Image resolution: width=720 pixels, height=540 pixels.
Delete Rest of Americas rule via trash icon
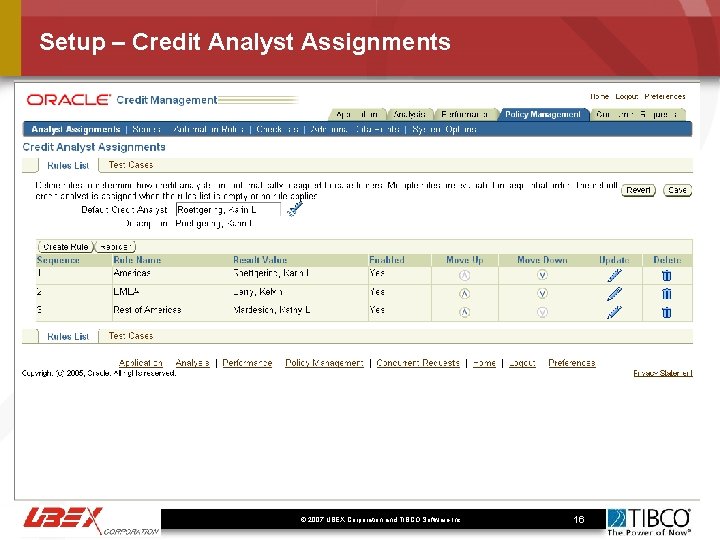click(x=666, y=312)
